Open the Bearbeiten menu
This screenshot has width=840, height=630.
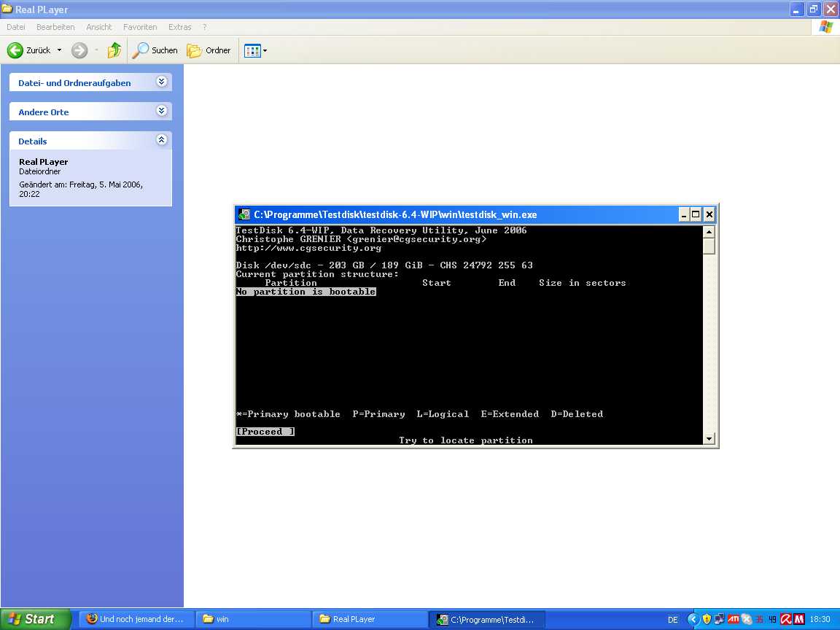pos(55,27)
